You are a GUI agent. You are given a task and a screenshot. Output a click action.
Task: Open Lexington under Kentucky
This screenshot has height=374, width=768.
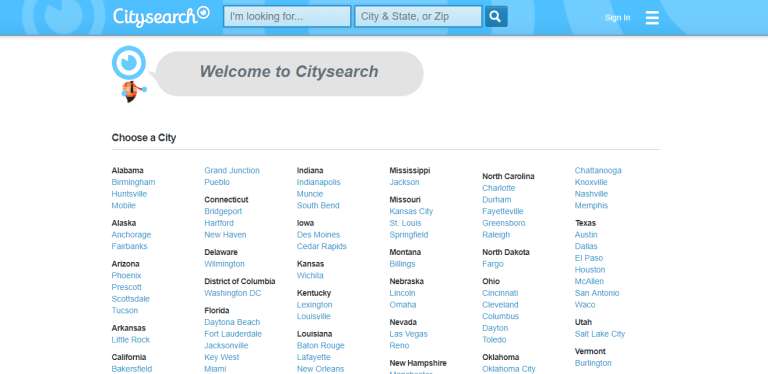pos(314,305)
